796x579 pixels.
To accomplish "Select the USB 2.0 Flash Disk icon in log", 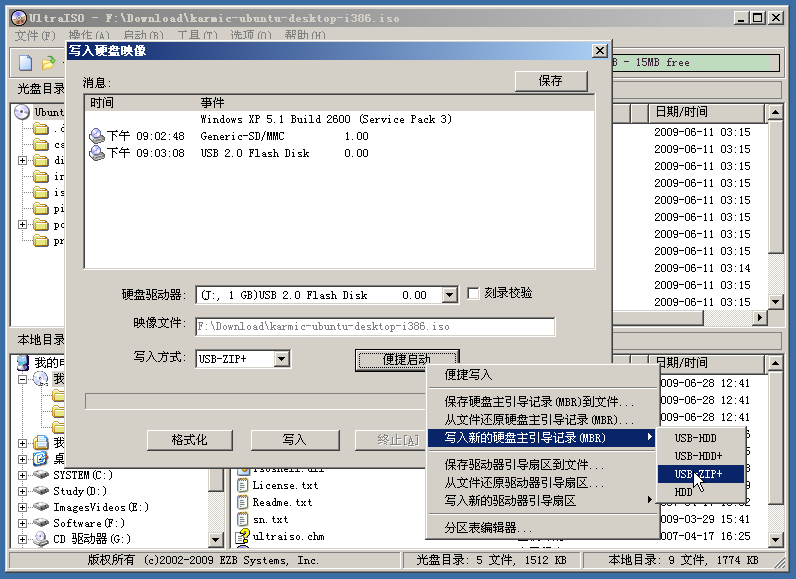I will coord(96,153).
